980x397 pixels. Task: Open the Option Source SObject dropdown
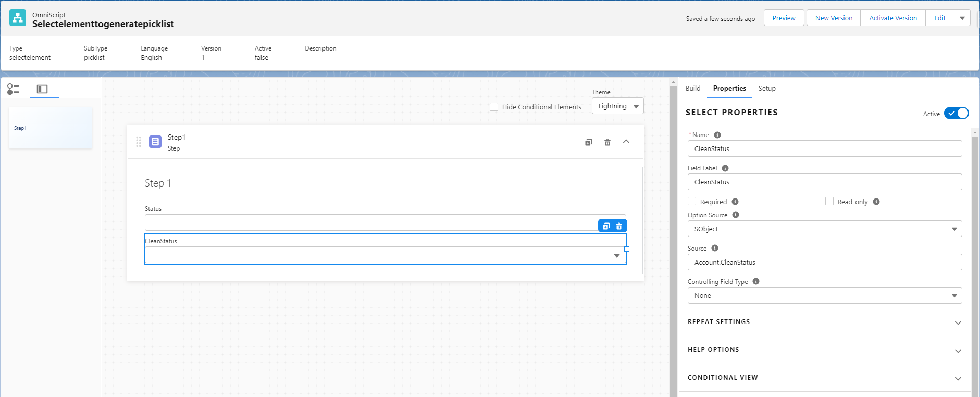pos(824,229)
